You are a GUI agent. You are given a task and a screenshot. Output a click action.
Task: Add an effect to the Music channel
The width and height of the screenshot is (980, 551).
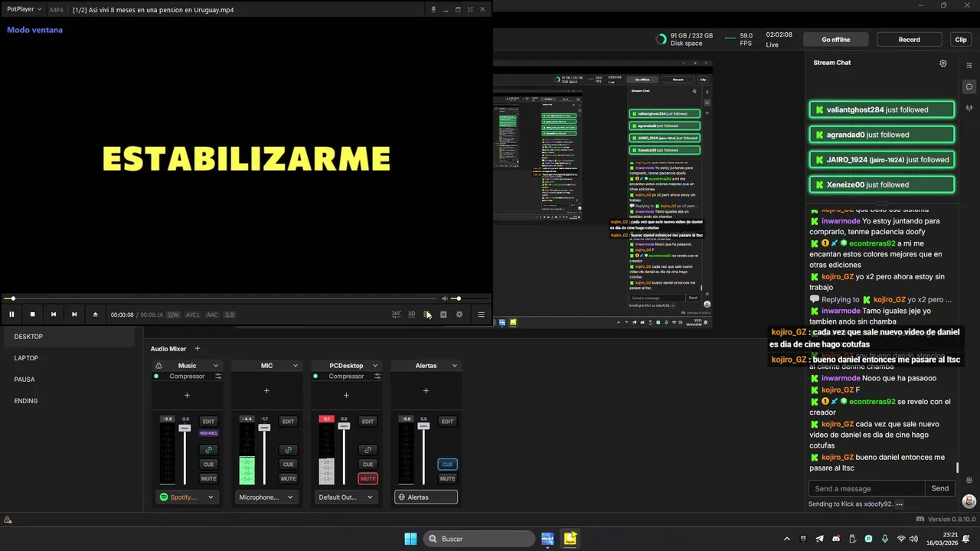click(x=187, y=395)
